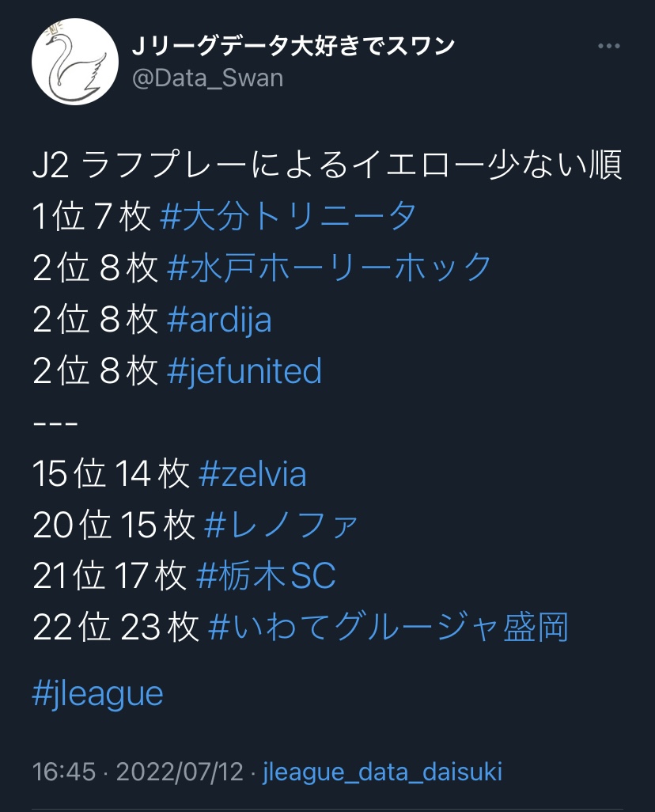Click the --- separator line
The width and height of the screenshot is (655, 812).
[55, 423]
